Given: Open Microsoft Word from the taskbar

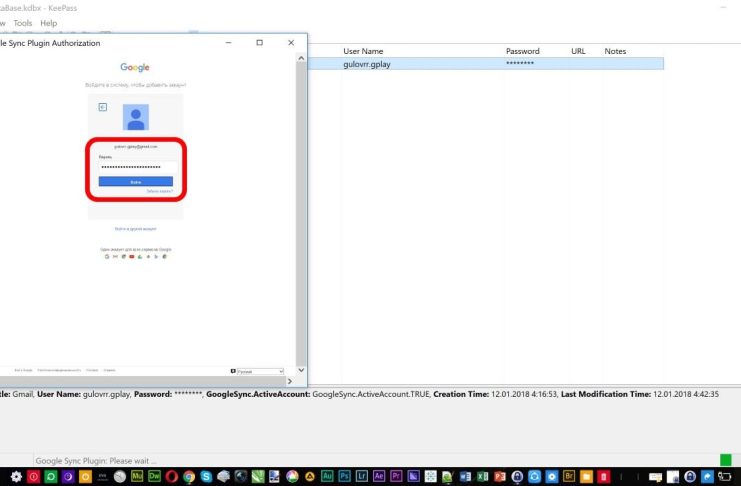Looking at the screenshot, I should tap(465, 477).
